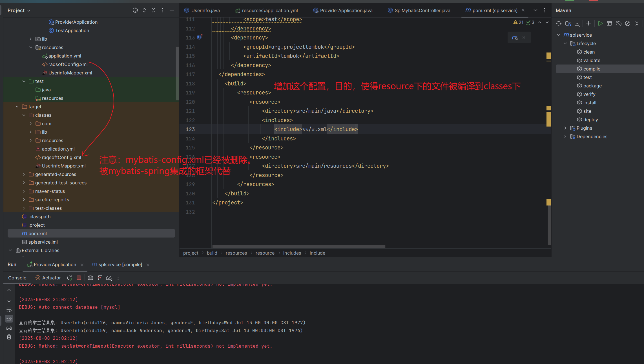Clear console output with trash icon
This screenshot has width=644, height=364.
click(x=9, y=337)
